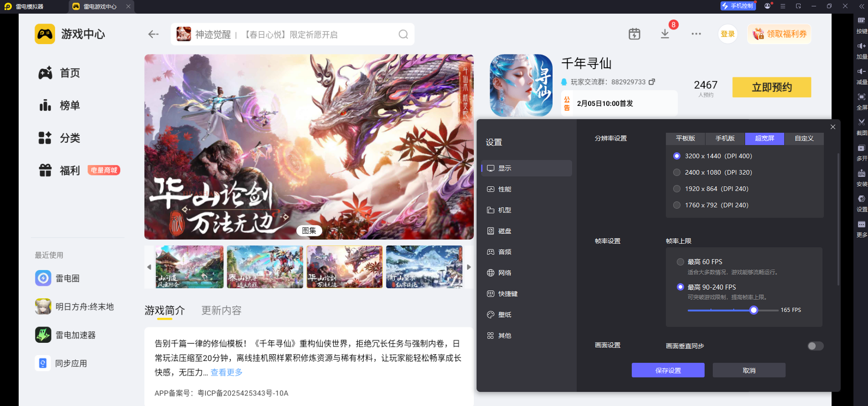868x406 pixels.
Task: Launch 雷电加速器 from recently used
Action: click(x=66, y=335)
